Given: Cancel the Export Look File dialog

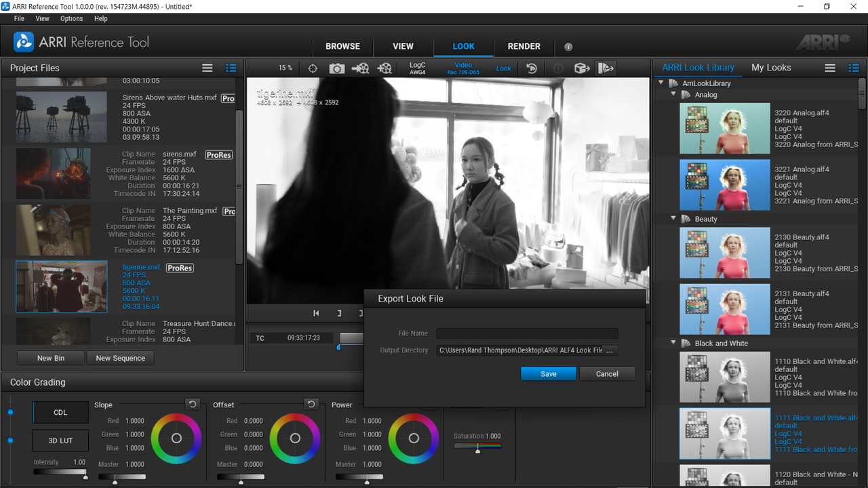Looking at the screenshot, I should pos(607,373).
